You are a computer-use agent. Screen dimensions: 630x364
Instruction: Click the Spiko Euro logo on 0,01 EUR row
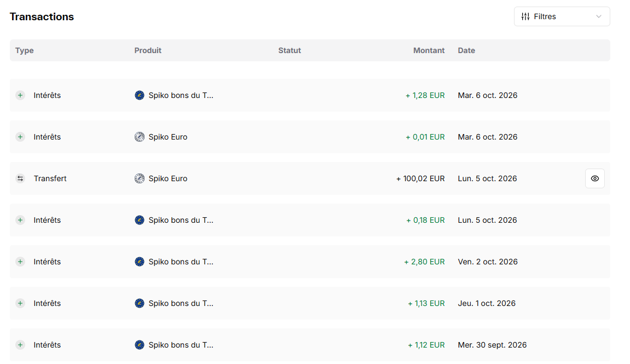coord(140,137)
